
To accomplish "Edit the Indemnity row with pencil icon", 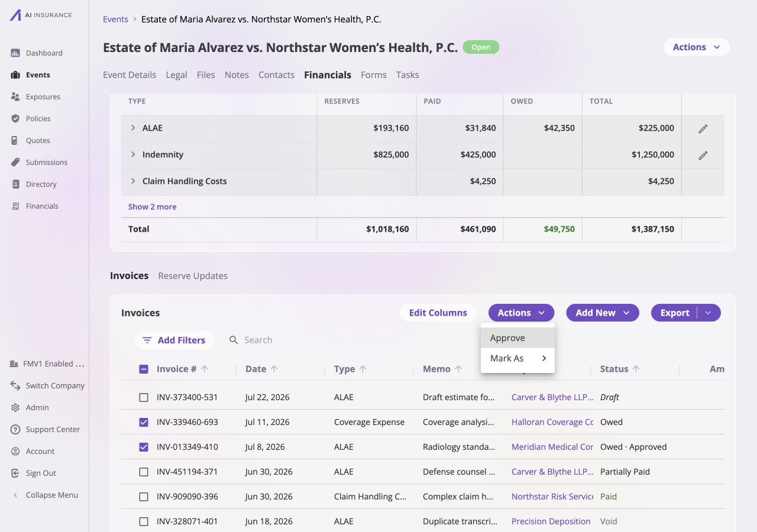I will (x=703, y=155).
